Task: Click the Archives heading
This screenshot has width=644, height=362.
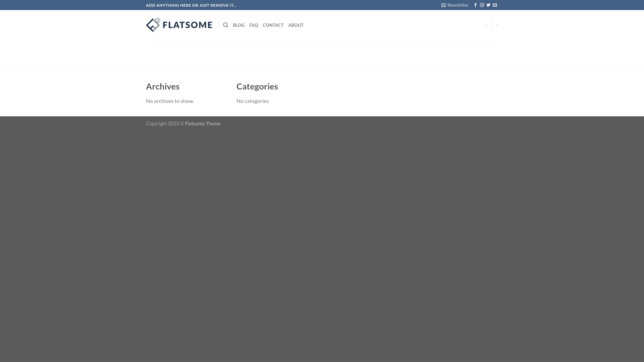Action: [163, 86]
